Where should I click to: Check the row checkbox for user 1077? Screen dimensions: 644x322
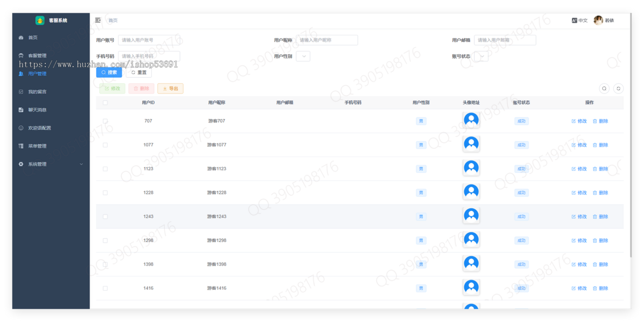pos(105,145)
